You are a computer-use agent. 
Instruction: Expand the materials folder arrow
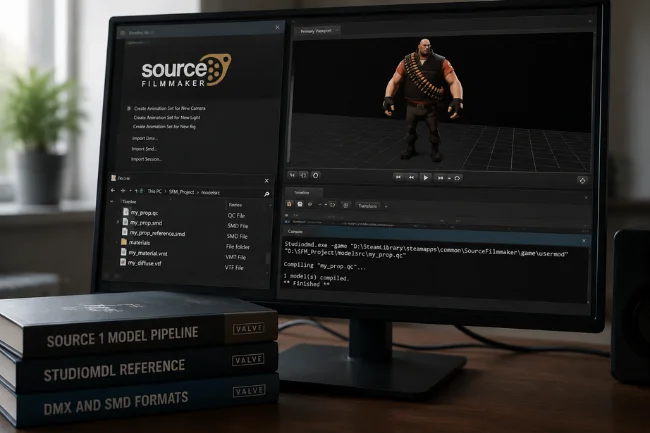tap(117, 242)
